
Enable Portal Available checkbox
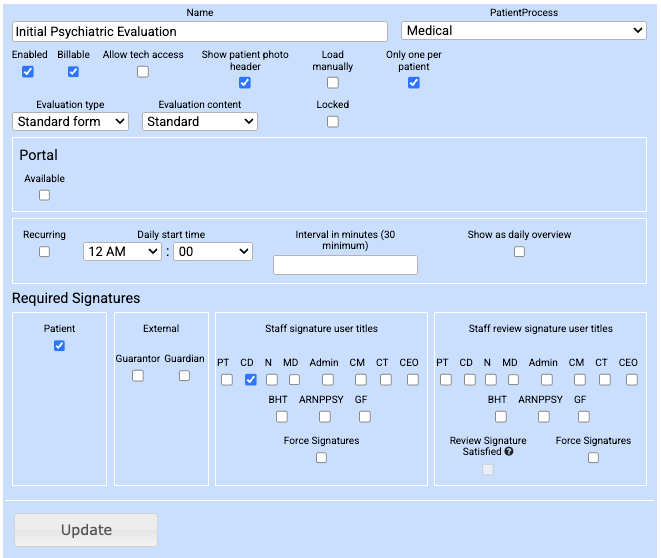pyautogui.click(x=44, y=195)
